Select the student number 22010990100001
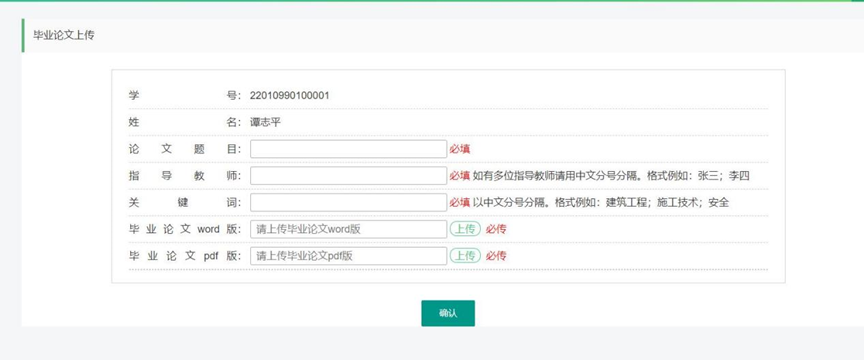Image resolution: width=864 pixels, height=360 pixels. point(289,95)
